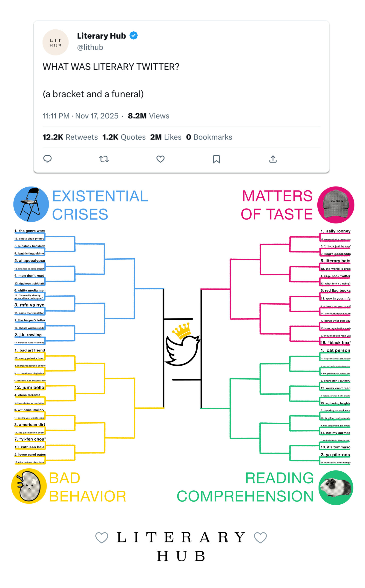The height and width of the screenshot is (588, 365).
Task: Click the reply speech bubble icon
Action: 47,159
